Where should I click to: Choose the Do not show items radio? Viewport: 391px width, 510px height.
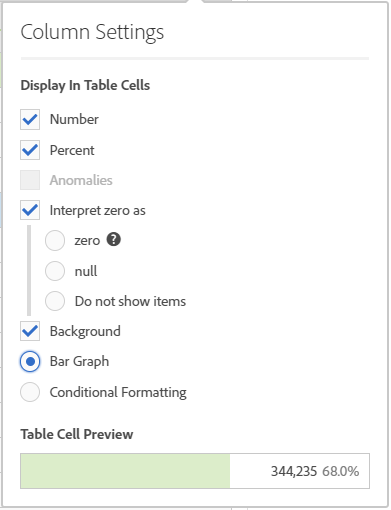pos(55,301)
